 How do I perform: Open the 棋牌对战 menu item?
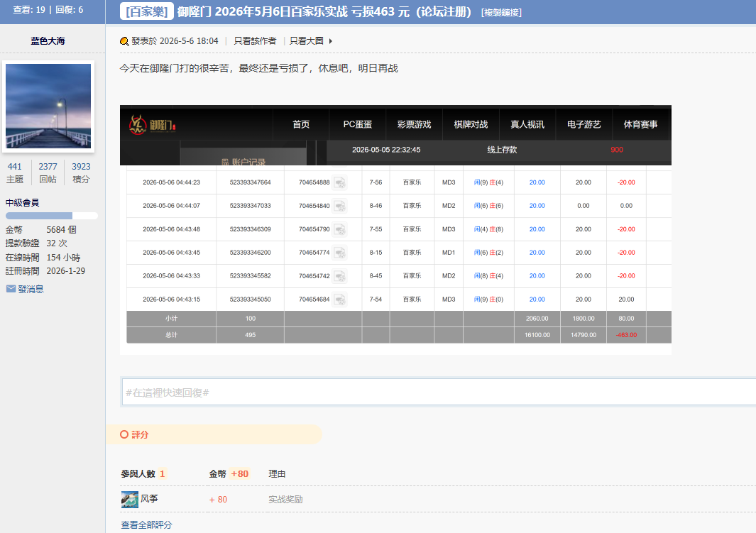point(471,124)
